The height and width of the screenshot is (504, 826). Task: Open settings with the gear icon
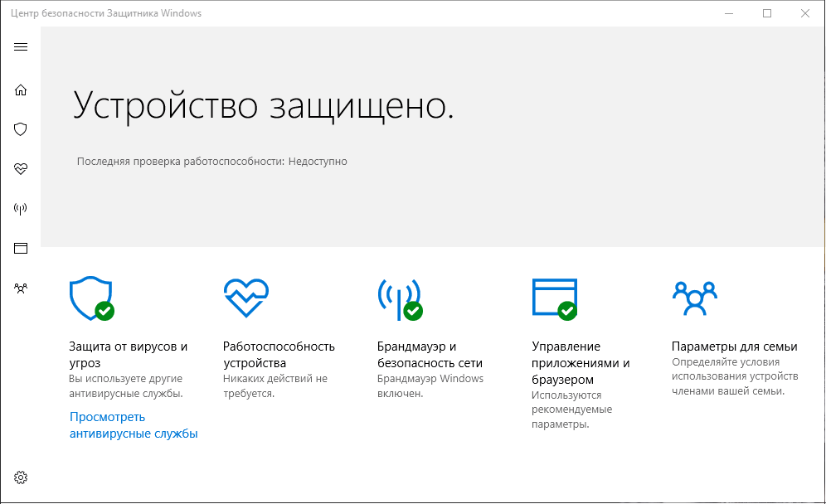21,477
